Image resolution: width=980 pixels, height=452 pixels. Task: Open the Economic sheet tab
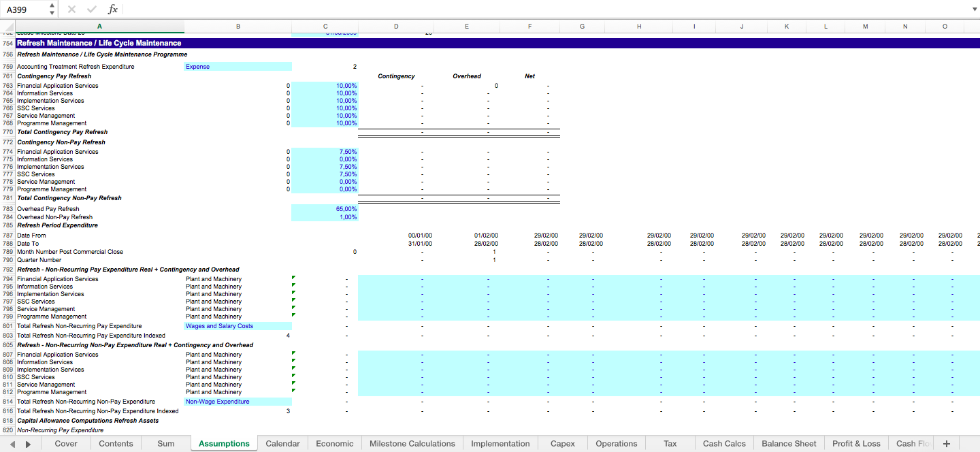pos(335,444)
